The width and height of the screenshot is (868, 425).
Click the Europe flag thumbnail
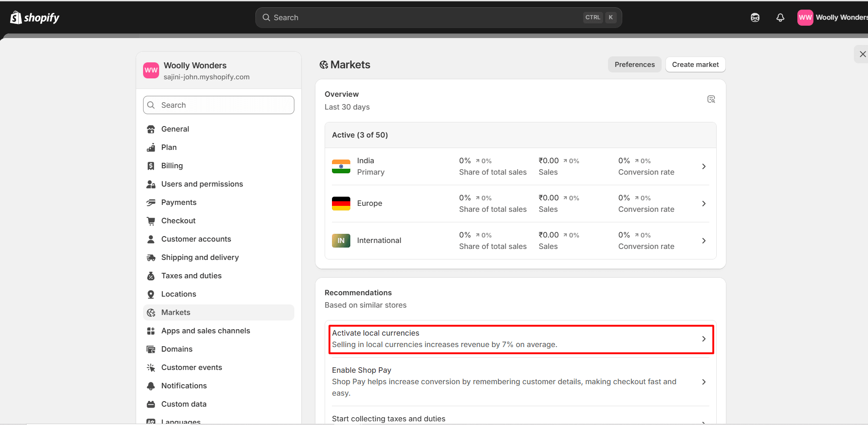[341, 204]
